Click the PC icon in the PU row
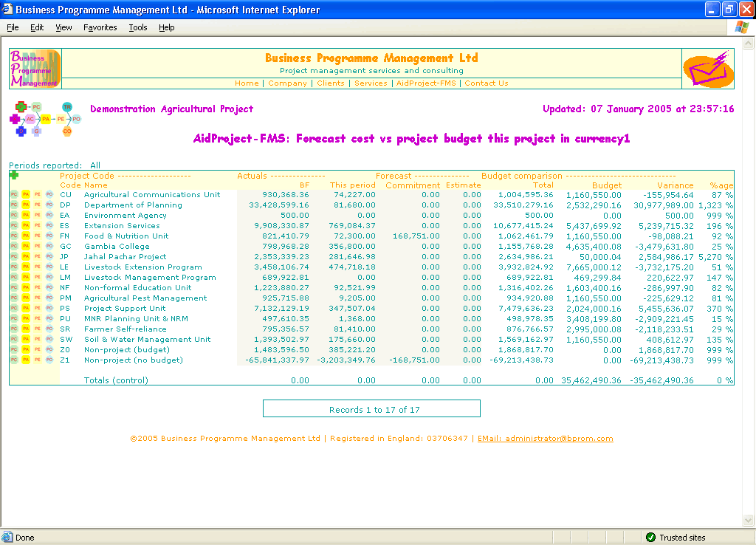The image size is (756, 545). point(14,319)
